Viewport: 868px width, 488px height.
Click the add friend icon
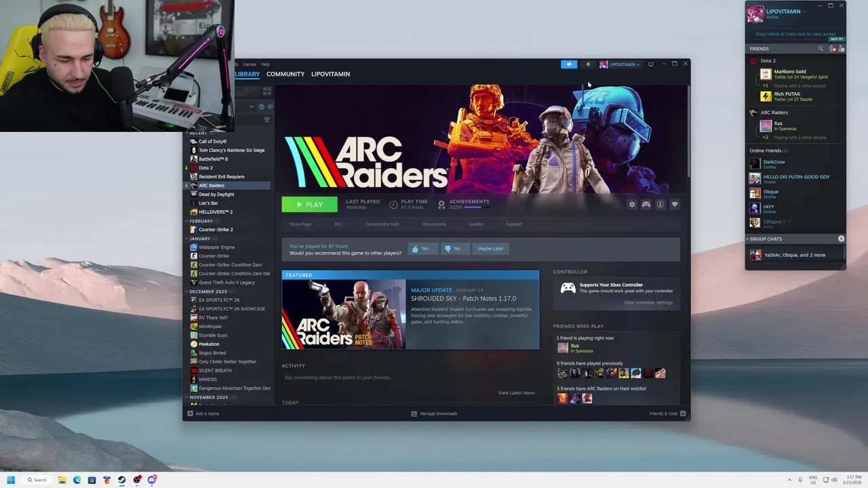pyautogui.click(x=842, y=49)
